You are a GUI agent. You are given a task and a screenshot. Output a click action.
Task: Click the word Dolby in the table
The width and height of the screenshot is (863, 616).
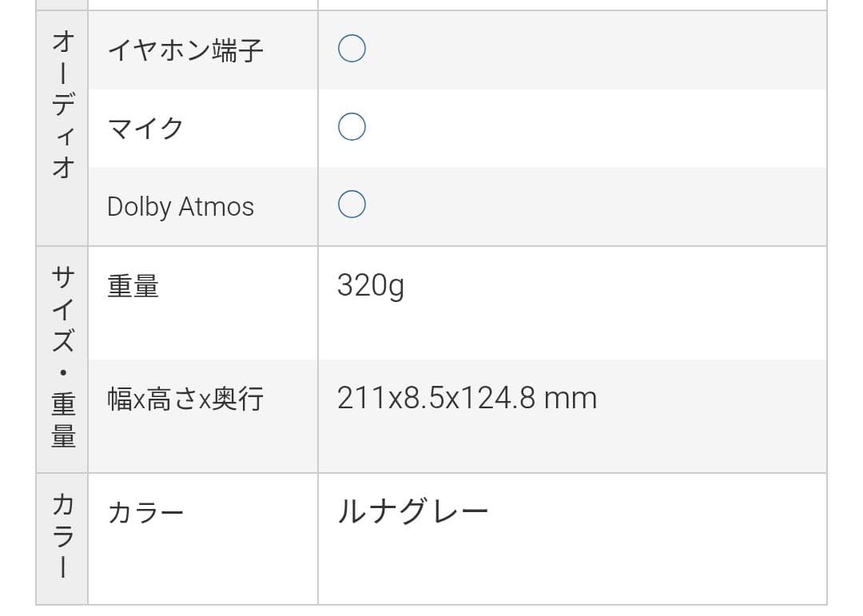139,207
